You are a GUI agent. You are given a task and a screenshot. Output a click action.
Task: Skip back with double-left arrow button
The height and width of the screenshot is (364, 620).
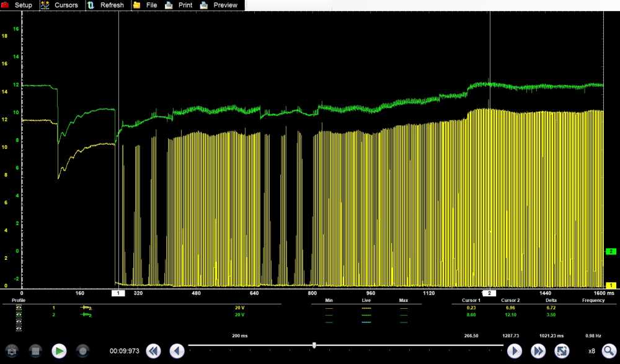point(153,351)
